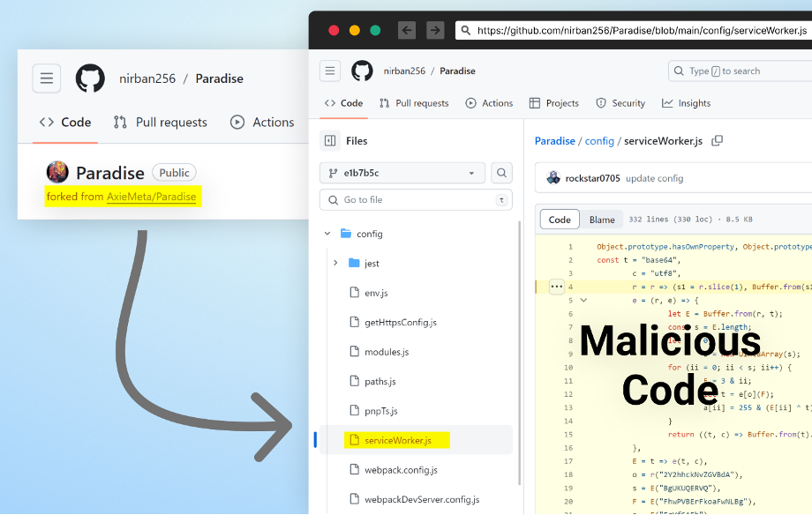
Task: Click the jest folder icon
Action: tap(354, 263)
